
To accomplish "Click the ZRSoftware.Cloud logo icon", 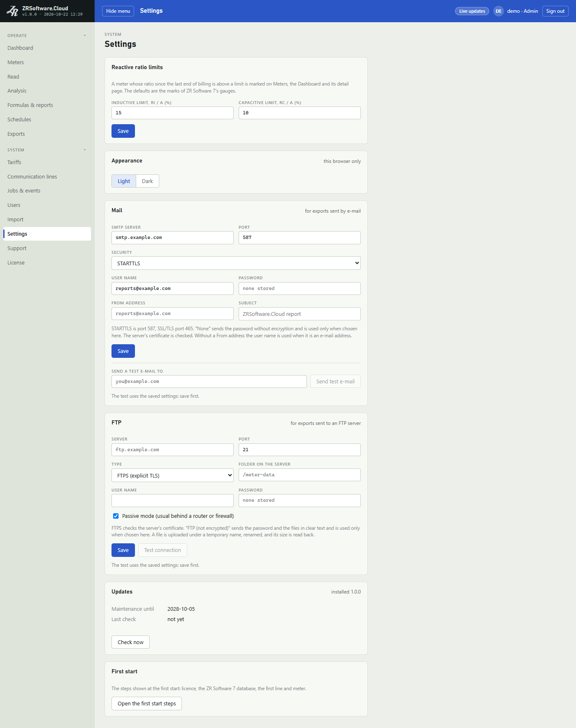I will [x=12, y=11].
